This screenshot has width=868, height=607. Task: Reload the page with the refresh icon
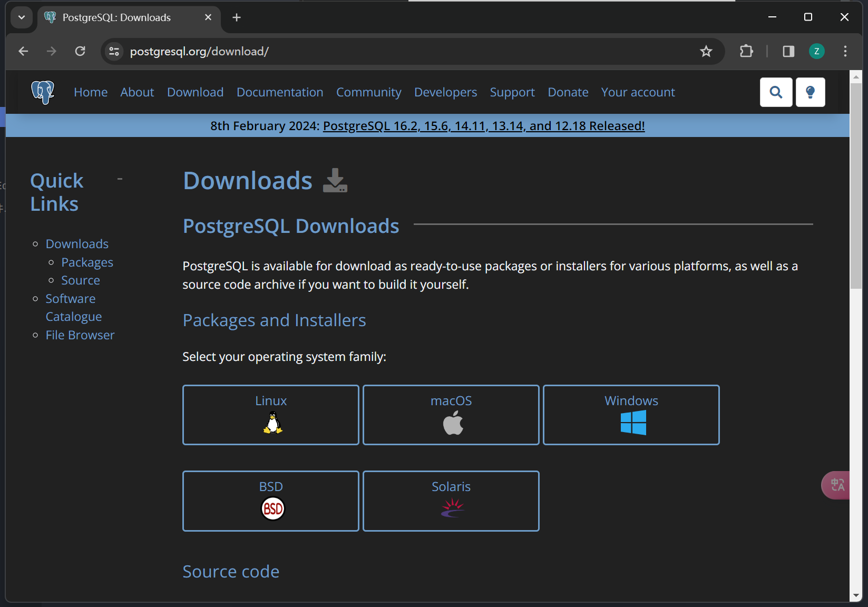click(x=80, y=51)
